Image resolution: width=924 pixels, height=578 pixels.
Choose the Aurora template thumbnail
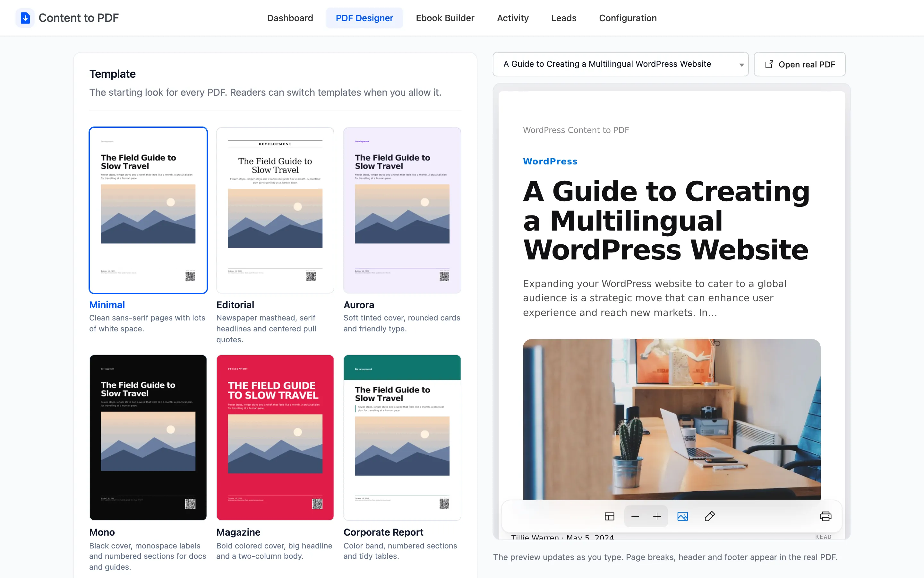tap(402, 210)
